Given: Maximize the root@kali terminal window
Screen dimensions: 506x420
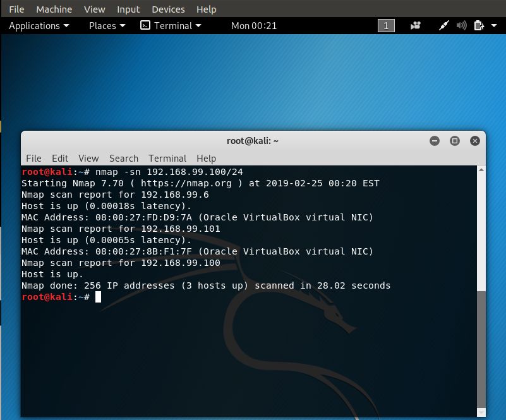Looking at the screenshot, I should point(455,141).
